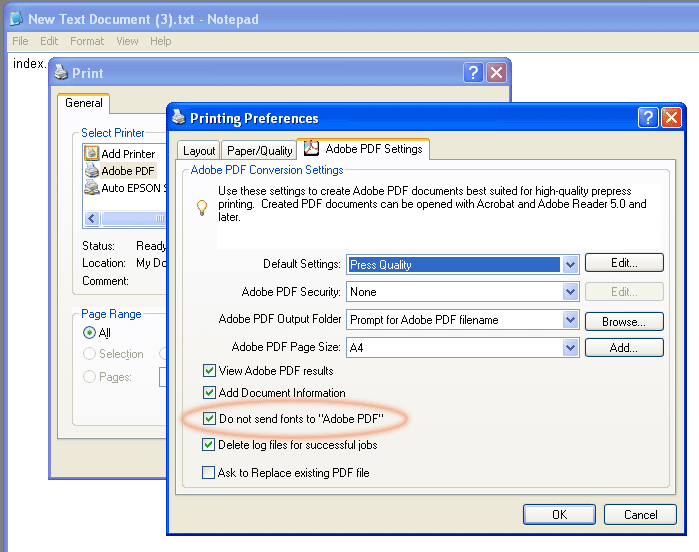This screenshot has height=552, width=699.
Task: Click the printer list scroll left arrow
Action: click(x=92, y=218)
